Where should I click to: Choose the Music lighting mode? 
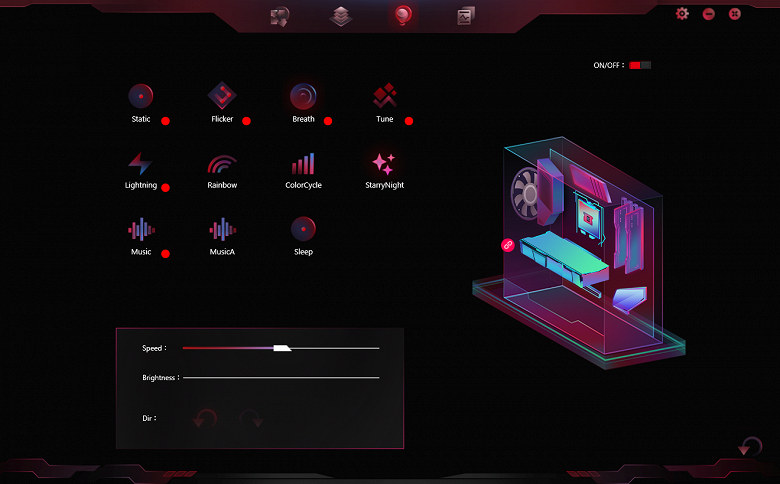tap(141, 230)
